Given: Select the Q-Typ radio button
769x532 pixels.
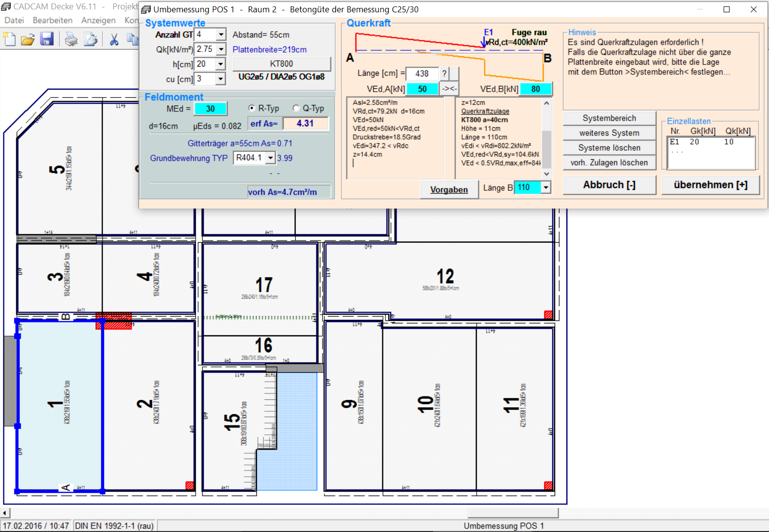Looking at the screenshot, I should coord(296,108).
